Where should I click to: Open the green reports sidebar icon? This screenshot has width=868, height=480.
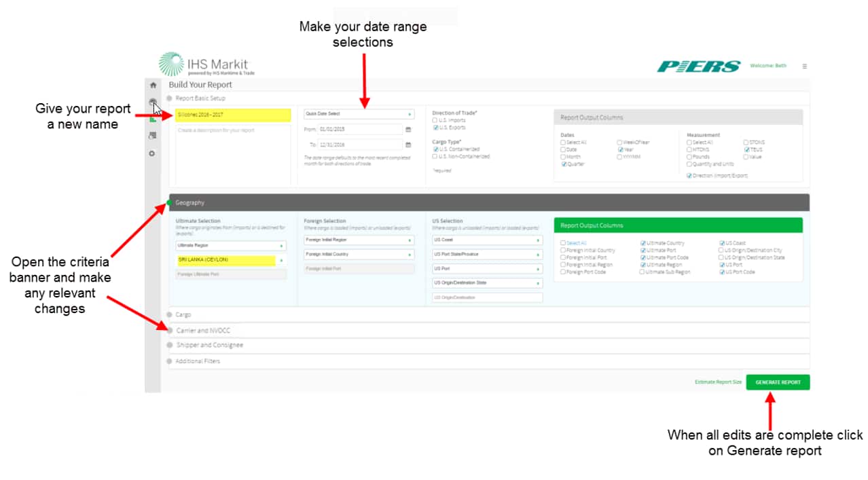(x=153, y=119)
